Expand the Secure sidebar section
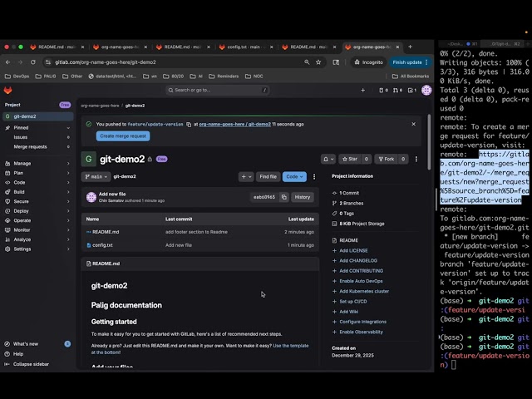 coord(37,201)
